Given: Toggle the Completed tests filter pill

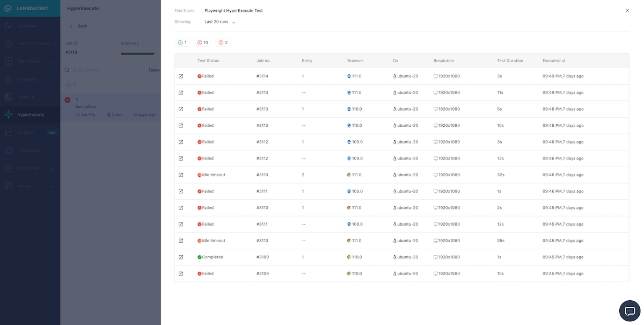Looking at the screenshot, I should click(x=182, y=42).
